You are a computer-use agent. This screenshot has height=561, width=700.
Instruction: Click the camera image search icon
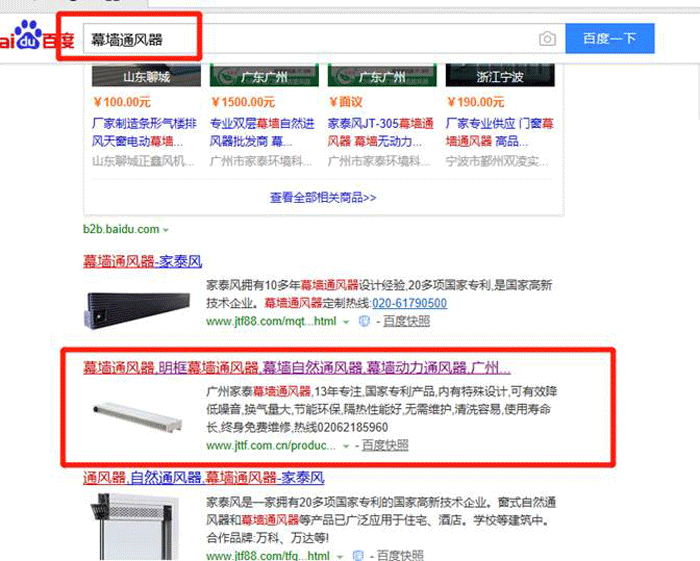547,39
